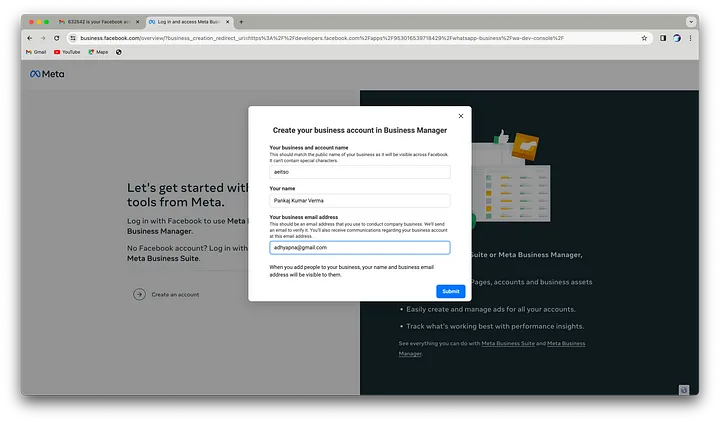Open the Meta Business Suite link
The width and height of the screenshot is (720, 423).
tap(508, 343)
